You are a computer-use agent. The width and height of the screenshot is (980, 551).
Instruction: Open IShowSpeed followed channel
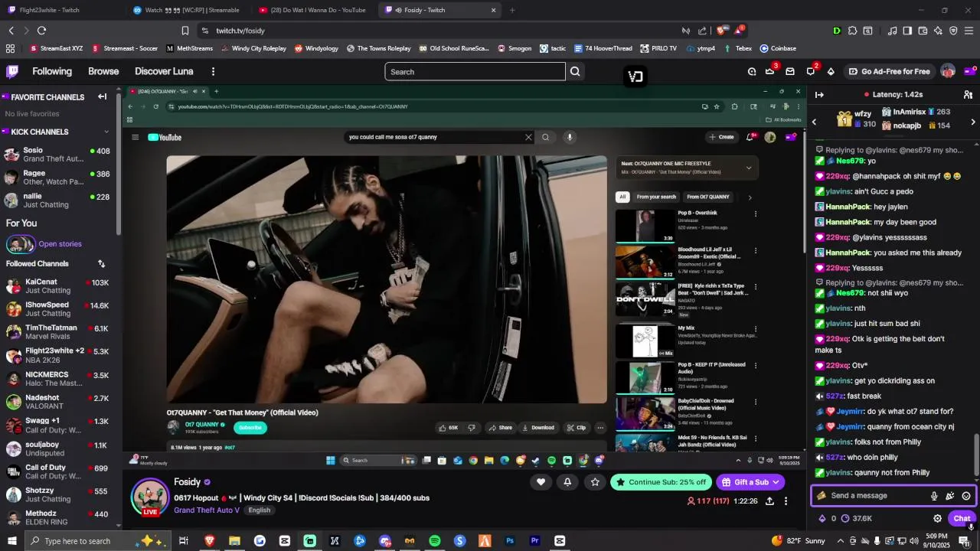58,309
